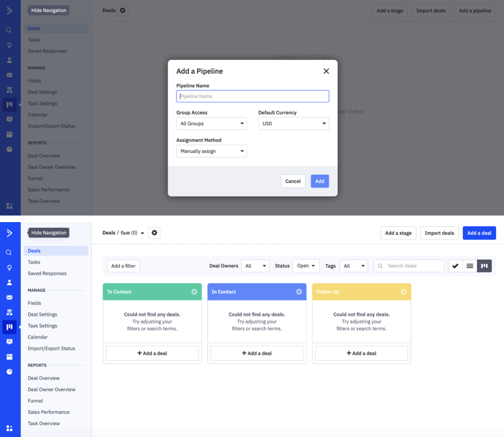Click the gear icon beside the pipeline breadcrumb
This screenshot has height=437, width=504.
pos(154,233)
